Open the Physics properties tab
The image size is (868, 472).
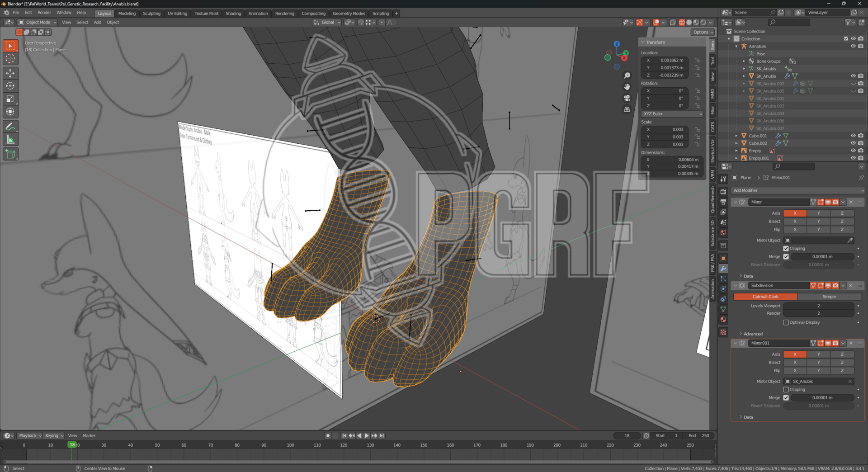[x=723, y=289]
